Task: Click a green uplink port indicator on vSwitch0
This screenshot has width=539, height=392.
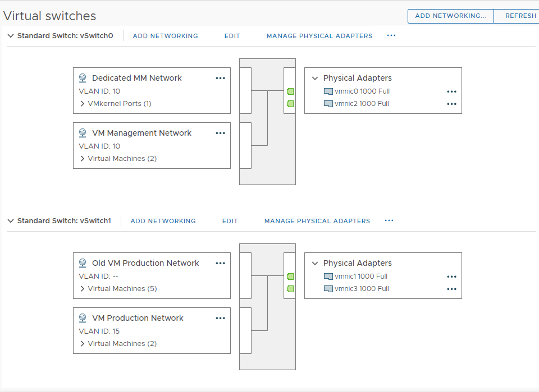Action: pos(290,91)
